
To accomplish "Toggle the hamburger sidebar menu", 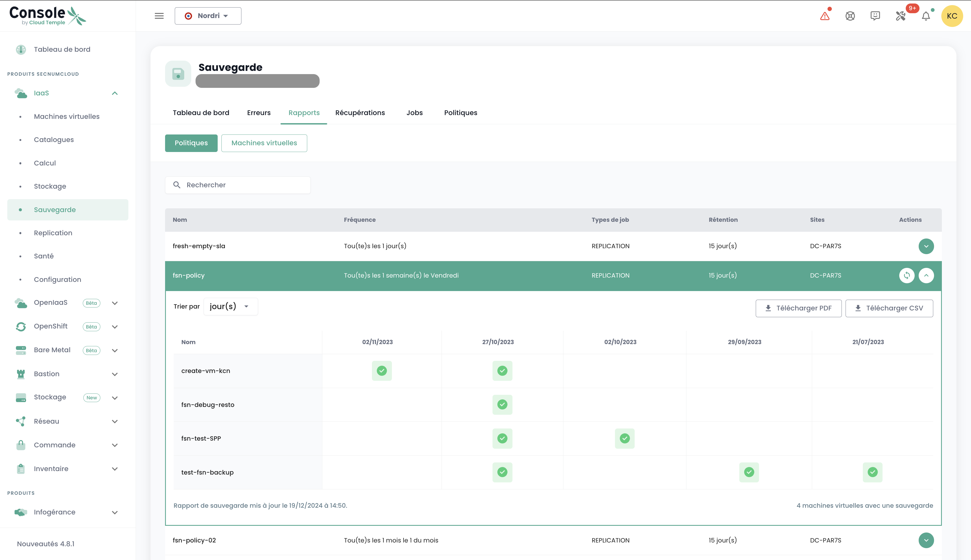I will tap(159, 16).
